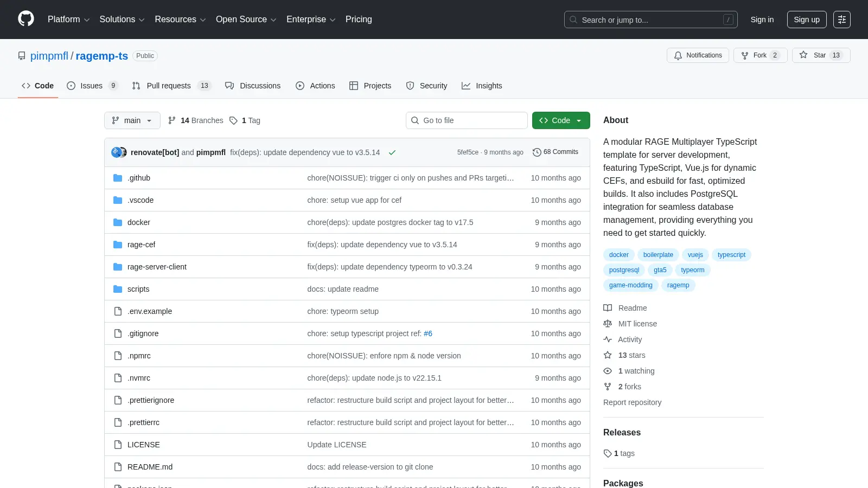Expand the Open Source menu
The height and width of the screenshot is (488, 868).
coord(246,20)
